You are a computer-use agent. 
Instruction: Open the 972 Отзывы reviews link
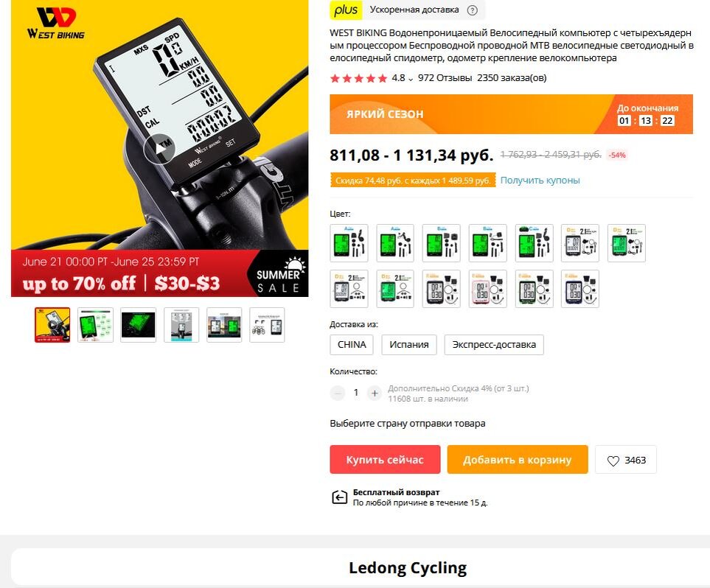click(x=445, y=78)
